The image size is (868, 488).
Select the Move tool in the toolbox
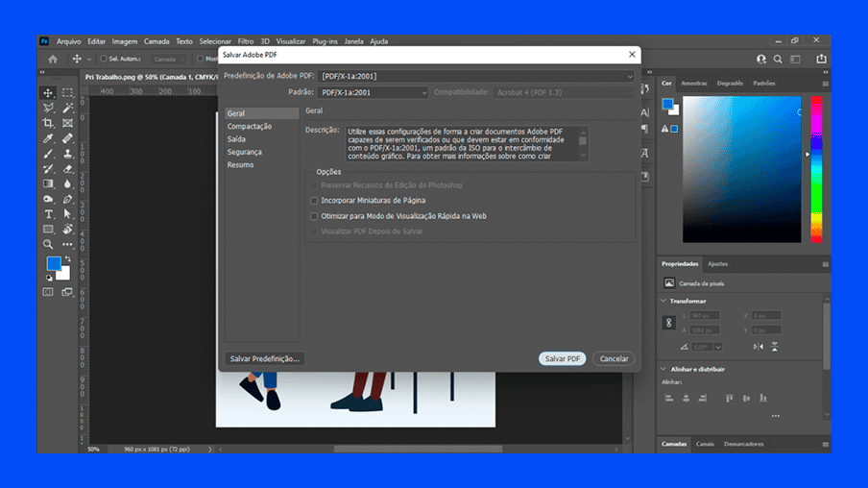pos(48,93)
